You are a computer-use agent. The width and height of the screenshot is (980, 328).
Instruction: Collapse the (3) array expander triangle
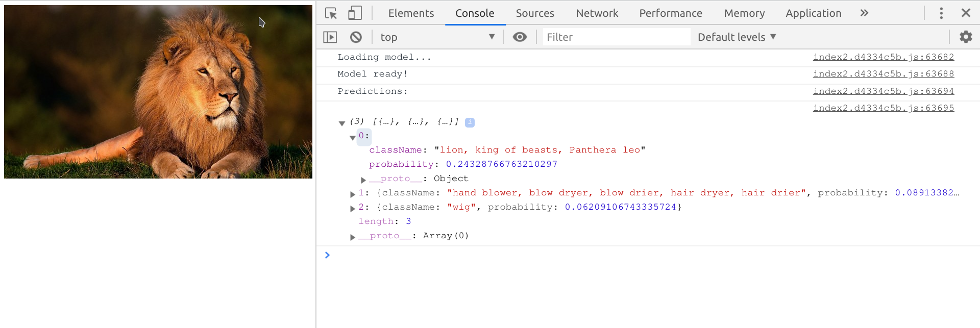(x=342, y=123)
